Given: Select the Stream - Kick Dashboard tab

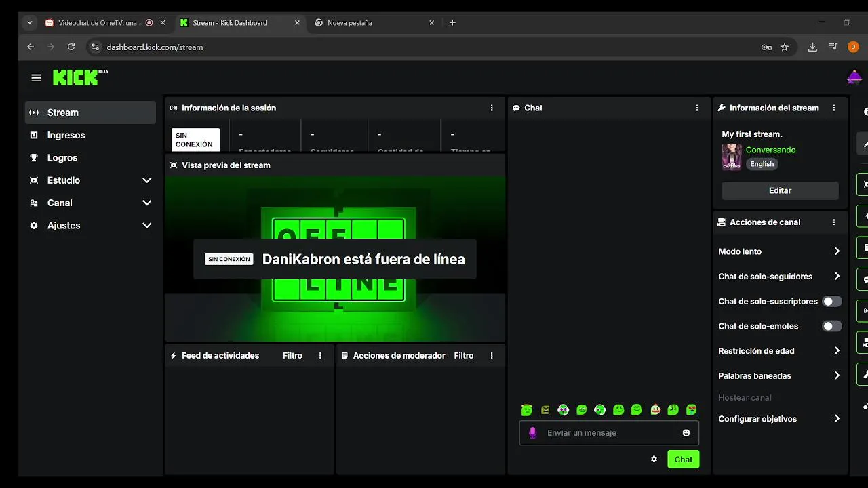Looking at the screenshot, I should pyautogui.click(x=240, y=22).
